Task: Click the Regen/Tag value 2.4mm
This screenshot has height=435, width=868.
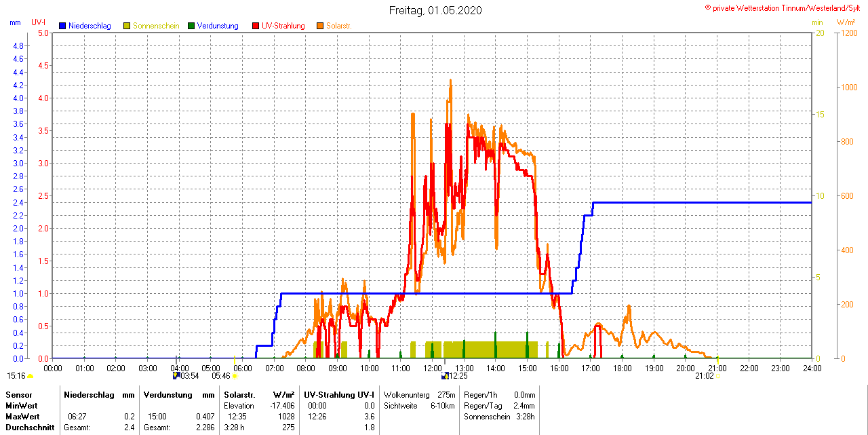Action: 525,405
